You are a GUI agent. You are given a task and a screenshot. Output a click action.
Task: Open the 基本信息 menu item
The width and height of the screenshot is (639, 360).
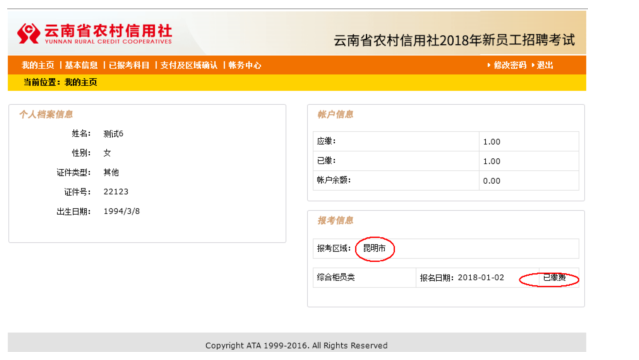tap(81, 65)
